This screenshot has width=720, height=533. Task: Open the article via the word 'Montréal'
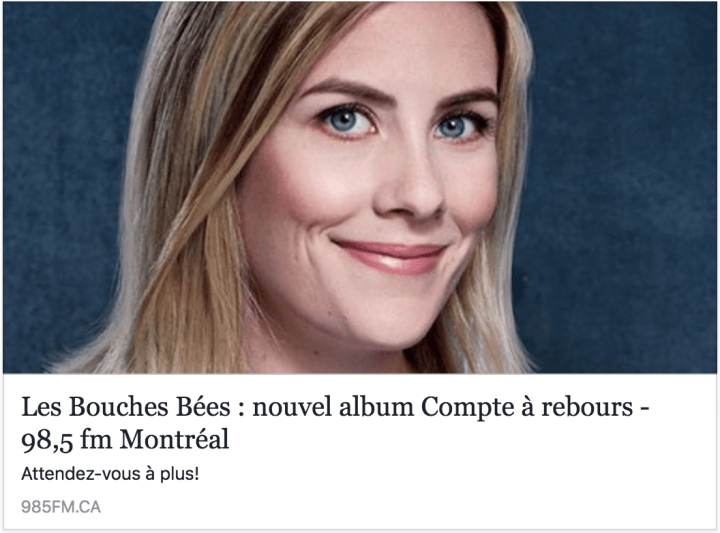174,439
